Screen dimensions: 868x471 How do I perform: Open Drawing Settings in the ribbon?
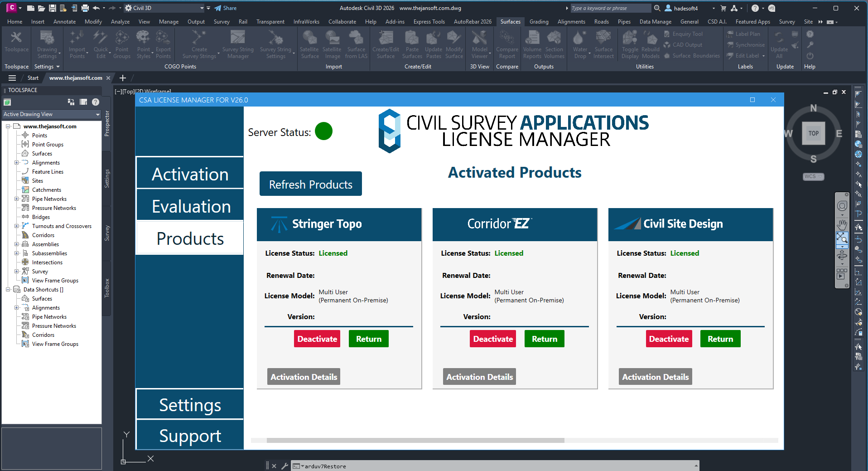point(47,44)
